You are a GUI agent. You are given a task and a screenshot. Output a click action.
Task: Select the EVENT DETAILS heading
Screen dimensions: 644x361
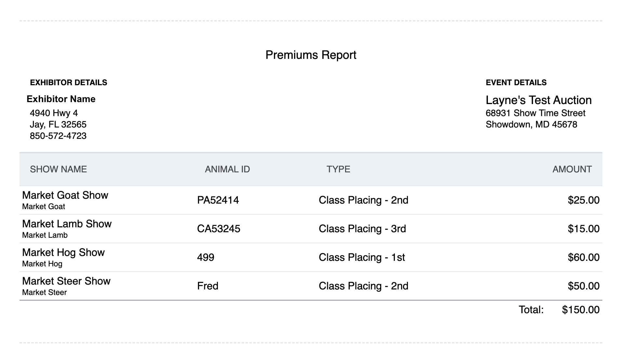(x=516, y=83)
